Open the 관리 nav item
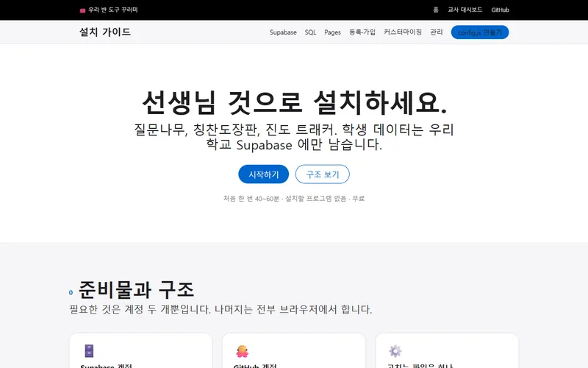The width and height of the screenshot is (588, 368). (437, 32)
